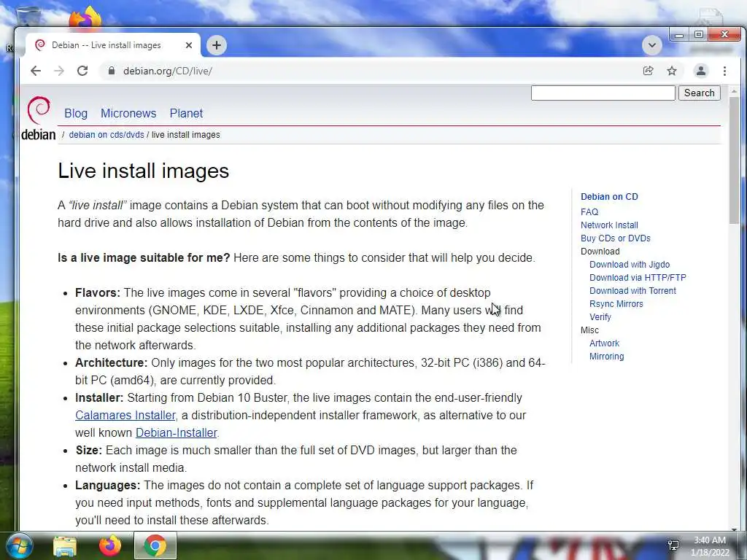This screenshot has width=747, height=560.
Task: Click the 'Languages:' bold label
Action: pos(108,485)
